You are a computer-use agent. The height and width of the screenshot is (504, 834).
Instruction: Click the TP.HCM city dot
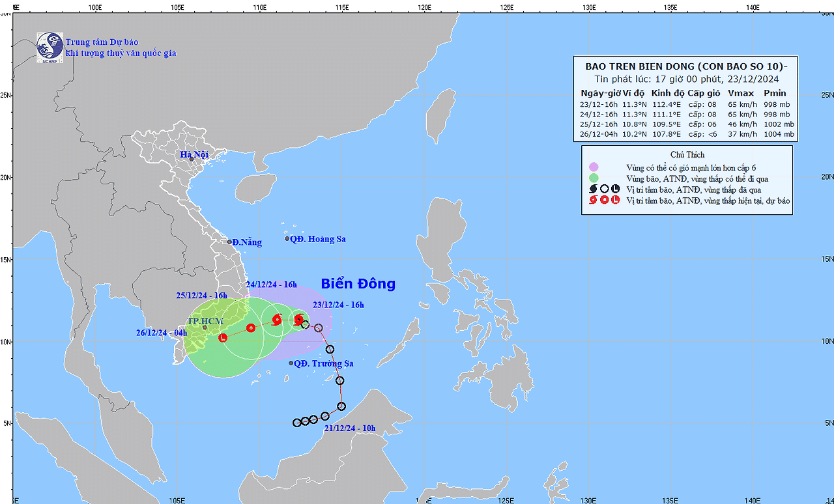click(205, 328)
